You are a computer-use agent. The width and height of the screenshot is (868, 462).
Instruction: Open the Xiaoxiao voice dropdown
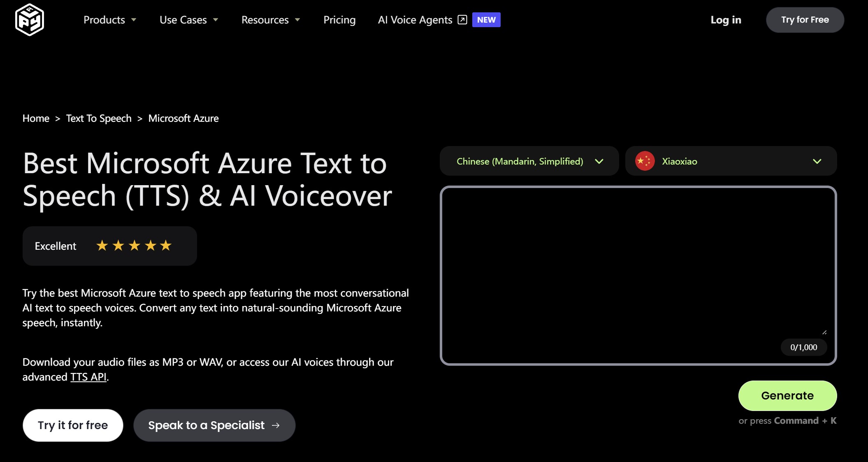tap(731, 161)
